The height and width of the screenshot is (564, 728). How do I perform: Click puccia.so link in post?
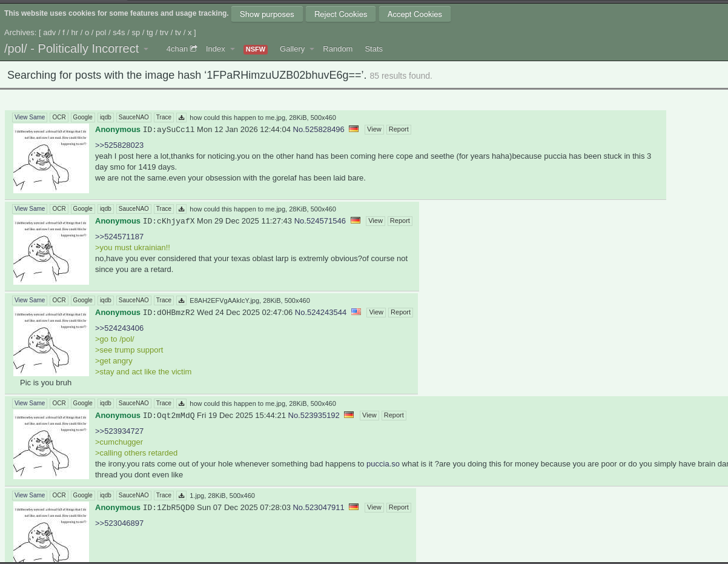[383, 464]
